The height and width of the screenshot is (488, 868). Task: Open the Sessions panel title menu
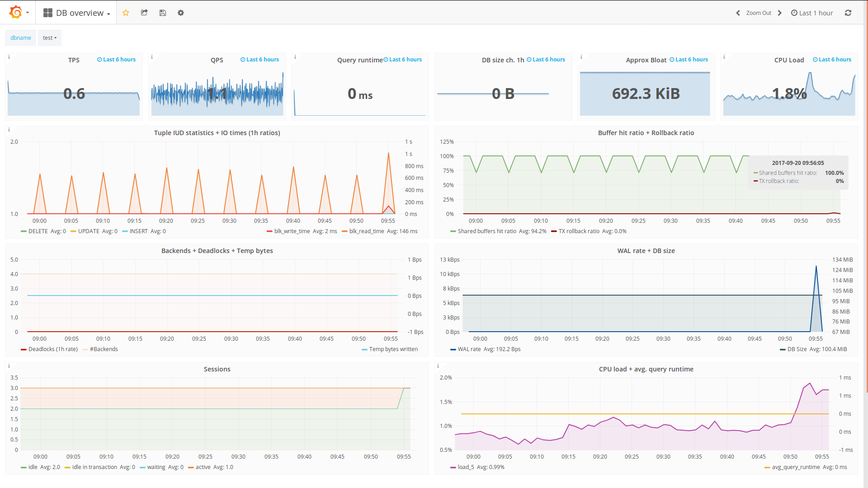coord(217,369)
